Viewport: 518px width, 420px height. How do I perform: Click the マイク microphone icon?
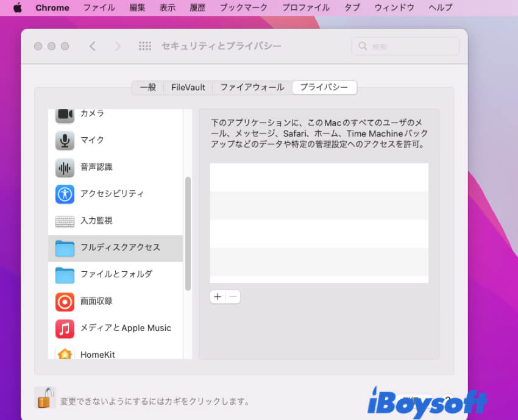[65, 140]
